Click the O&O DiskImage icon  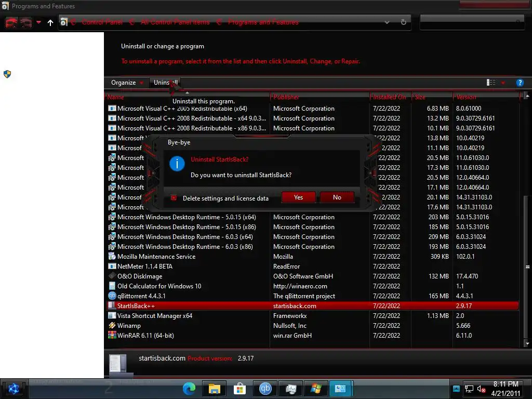[x=112, y=276]
